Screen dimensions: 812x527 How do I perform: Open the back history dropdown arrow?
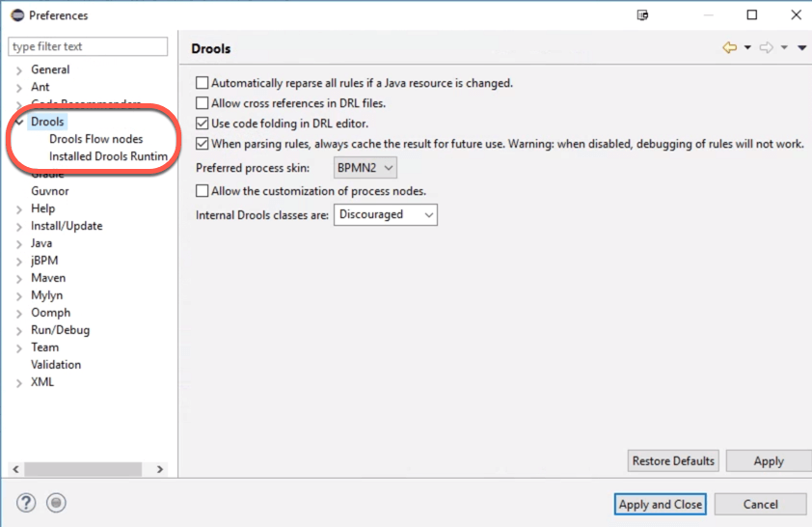pyautogui.click(x=747, y=48)
